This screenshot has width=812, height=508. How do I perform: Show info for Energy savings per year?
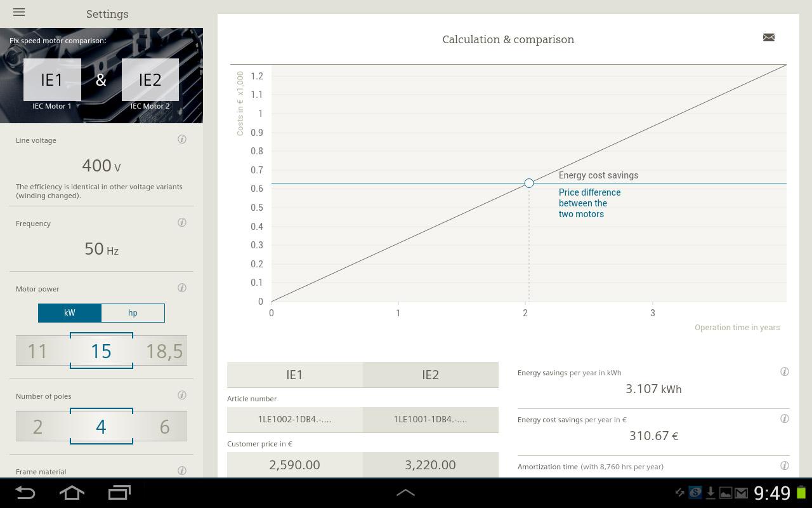pos(785,371)
